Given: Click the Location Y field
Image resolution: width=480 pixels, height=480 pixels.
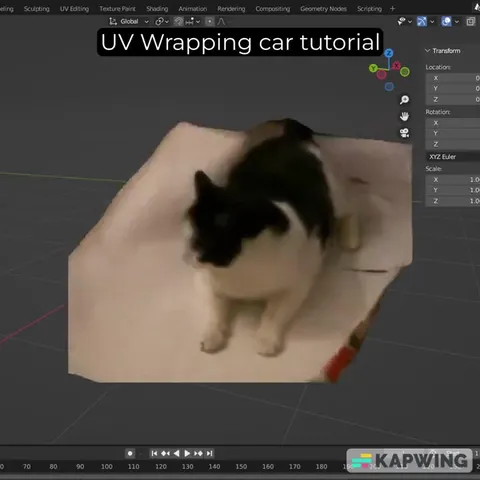Looking at the screenshot, I should tap(453, 88).
